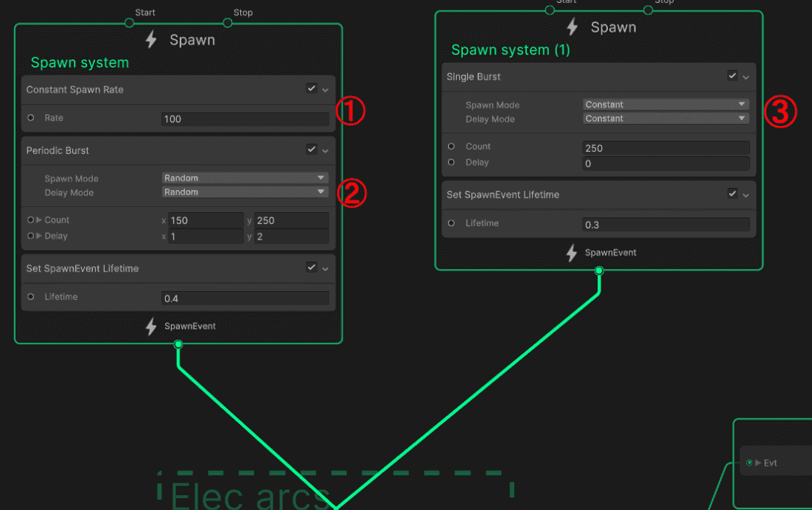Collapse the Constant Spawn Rate block chevron

point(325,90)
